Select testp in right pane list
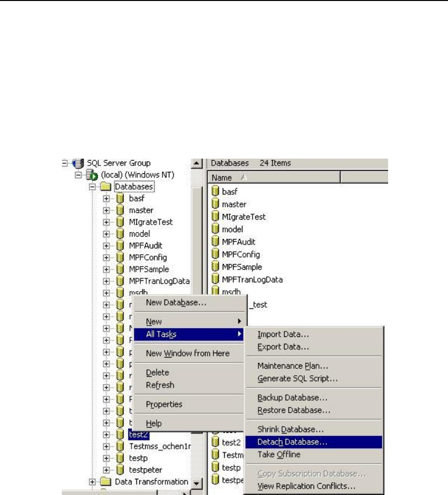Image resolution: width=448 pixels, height=495 pixels. [x=231, y=468]
